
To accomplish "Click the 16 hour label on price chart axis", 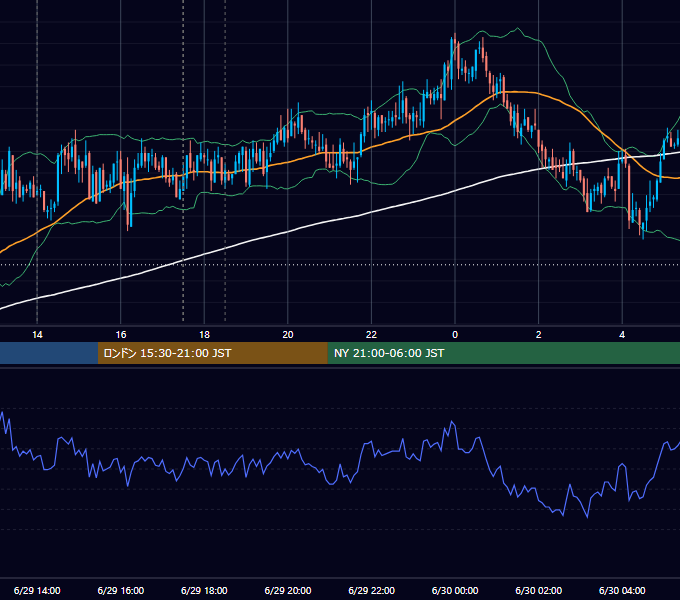I will click(121, 335).
